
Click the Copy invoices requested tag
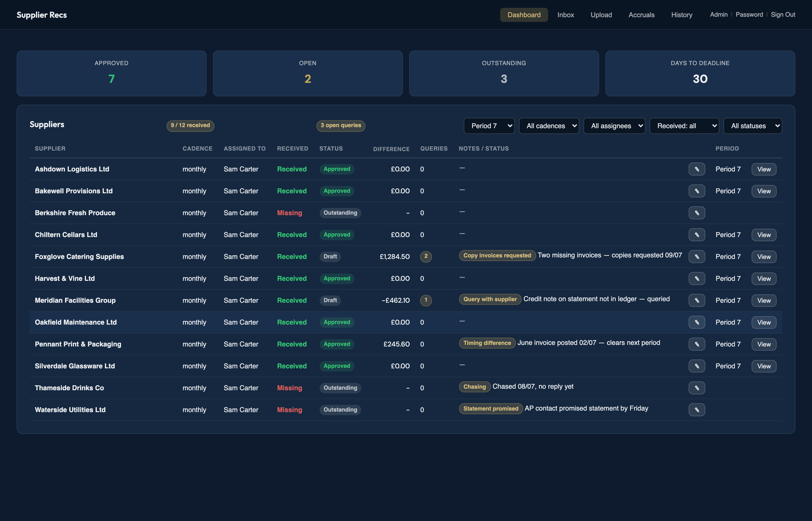pyautogui.click(x=497, y=256)
